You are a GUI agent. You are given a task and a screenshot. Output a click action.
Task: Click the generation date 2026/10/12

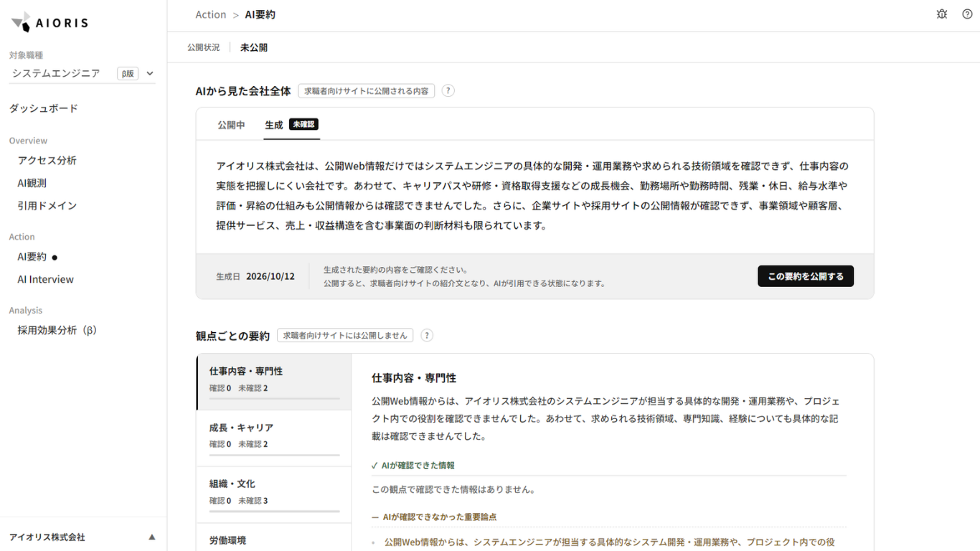(x=270, y=276)
